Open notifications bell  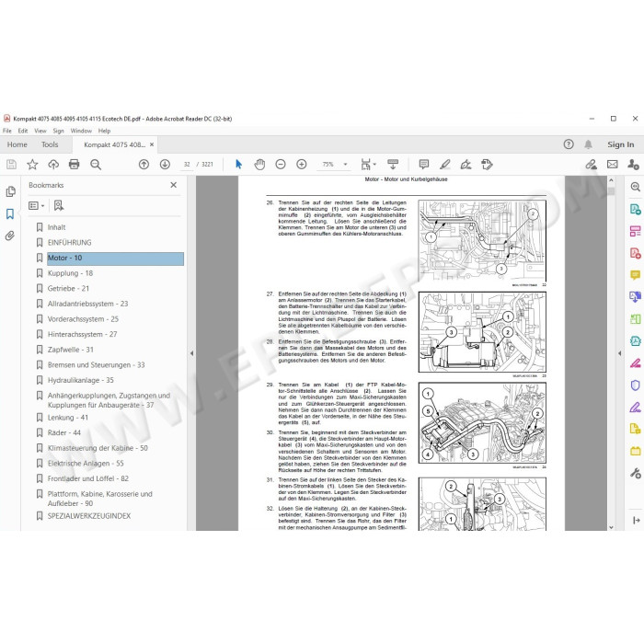(588, 144)
